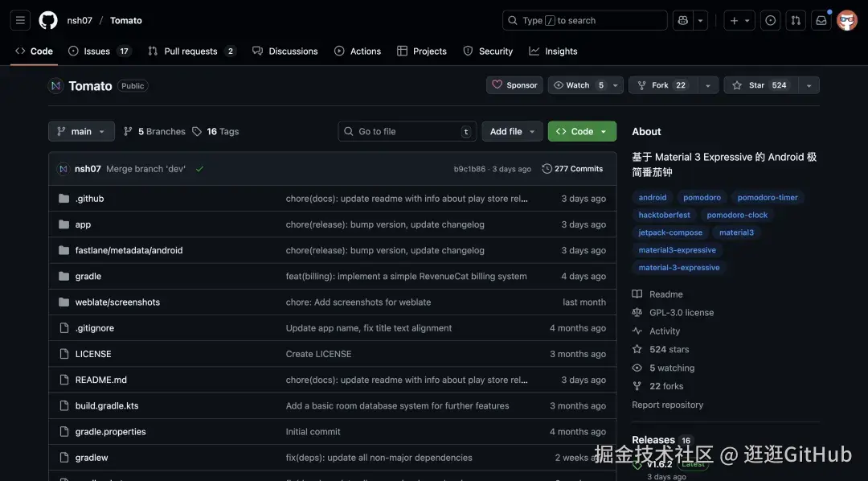
Task: Click the Tomato repository logo icon
Action: (55, 86)
